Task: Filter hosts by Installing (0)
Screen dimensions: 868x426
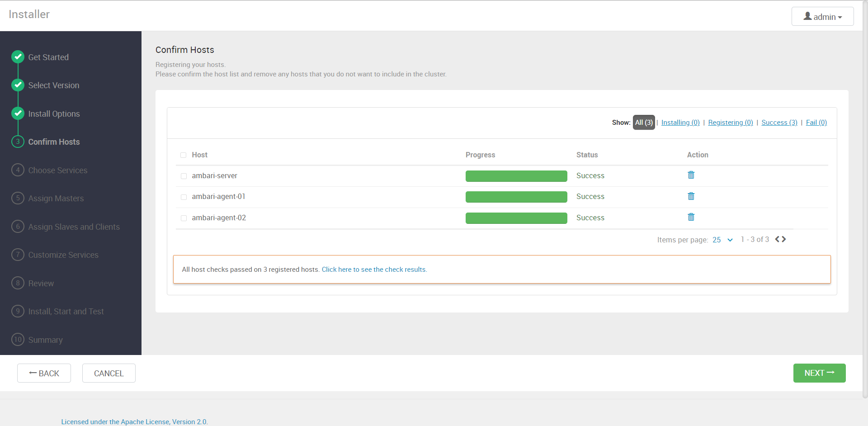Action: pyautogui.click(x=680, y=122)
